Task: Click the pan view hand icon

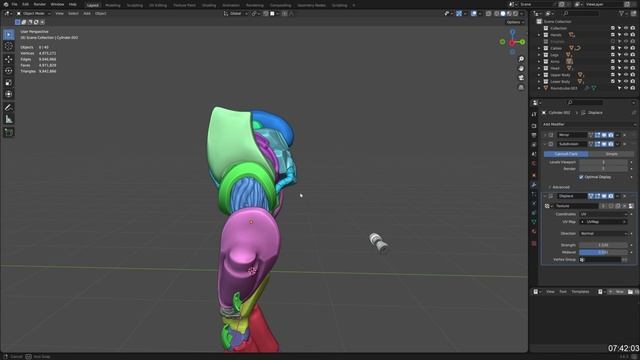Action: click(x=521, y=69)
